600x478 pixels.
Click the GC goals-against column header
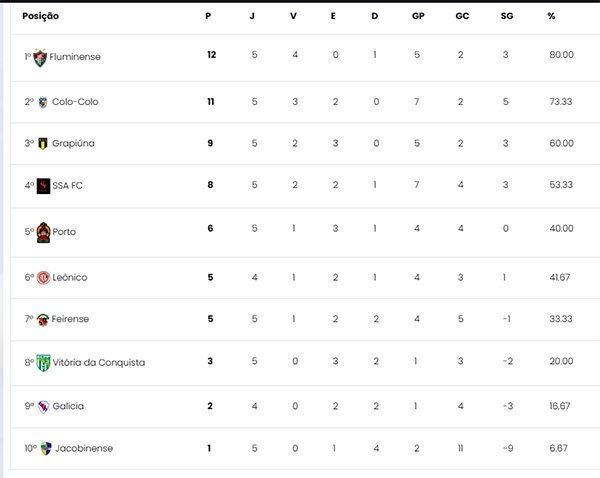point(462,16)
